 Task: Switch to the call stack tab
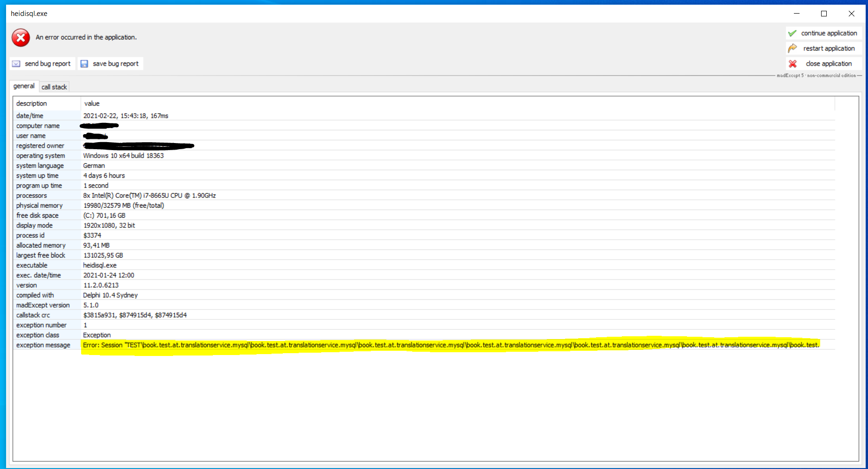point(54,86)
